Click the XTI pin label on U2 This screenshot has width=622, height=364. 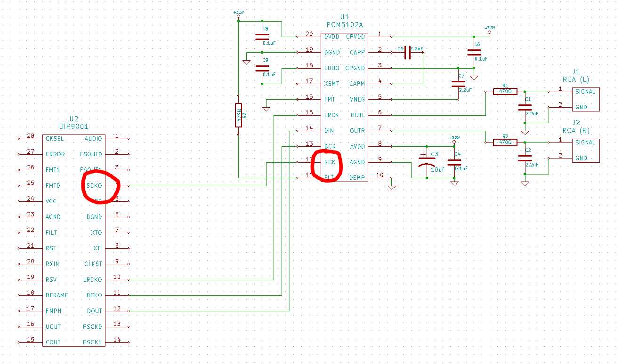(97, 248)
